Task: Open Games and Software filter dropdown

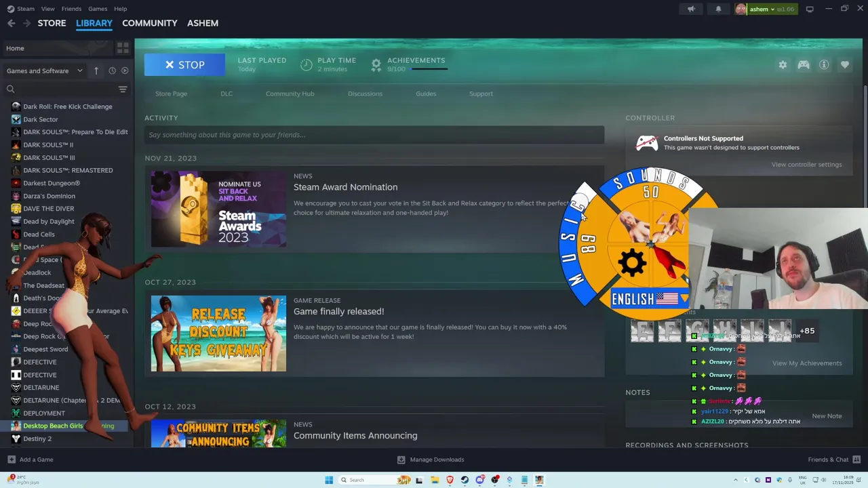Action: click(44, 70)
